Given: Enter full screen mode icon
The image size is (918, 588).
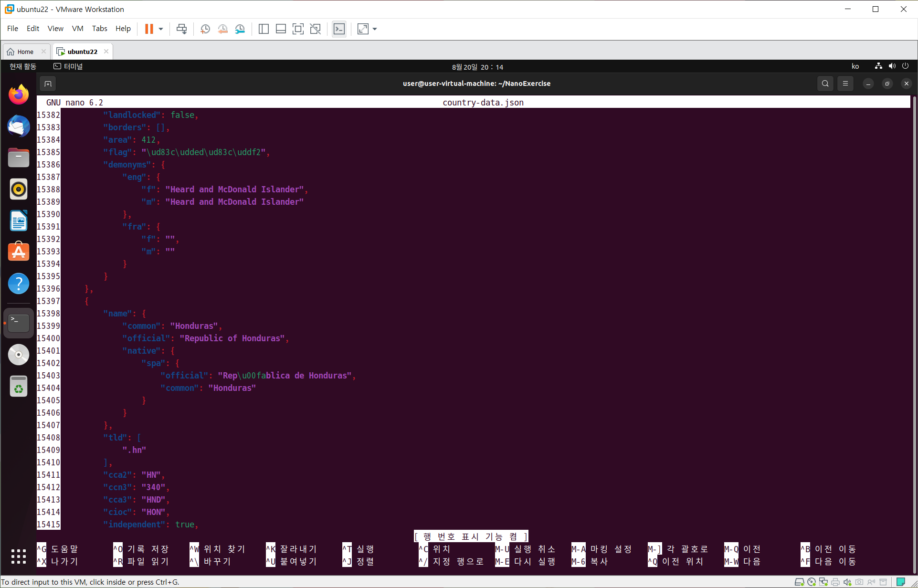Looking at the screenshot, I should coord(298,29).
